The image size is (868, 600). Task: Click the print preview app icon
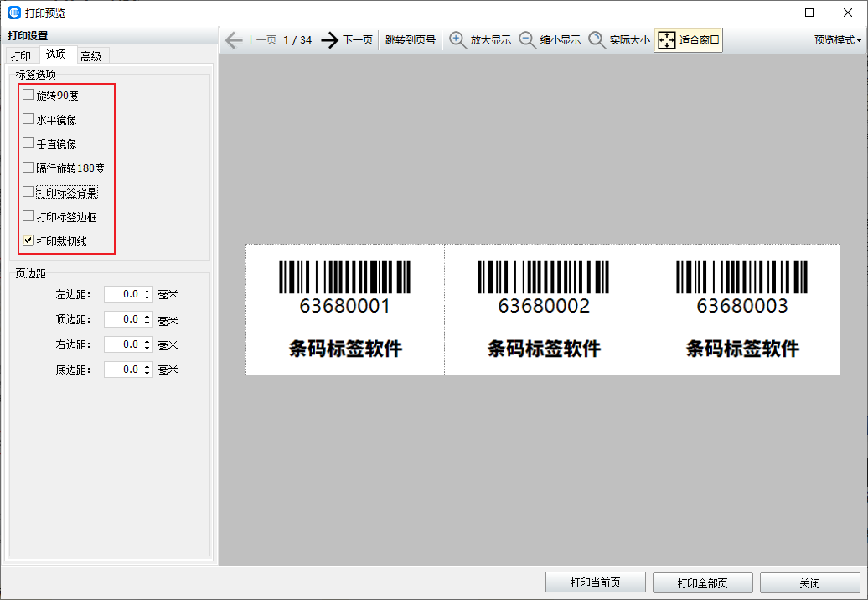[x=14, y=13]
